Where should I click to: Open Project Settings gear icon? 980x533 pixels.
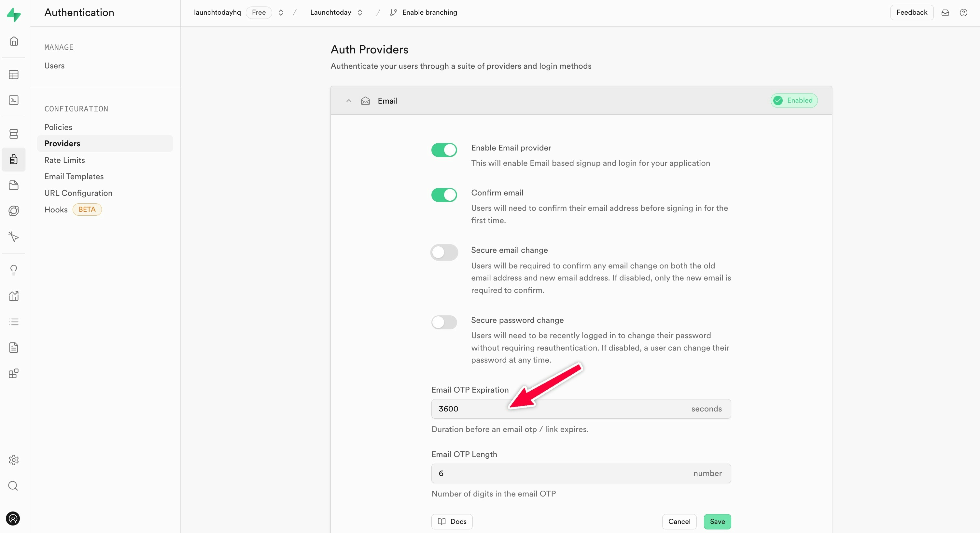(x=14, y=459)
